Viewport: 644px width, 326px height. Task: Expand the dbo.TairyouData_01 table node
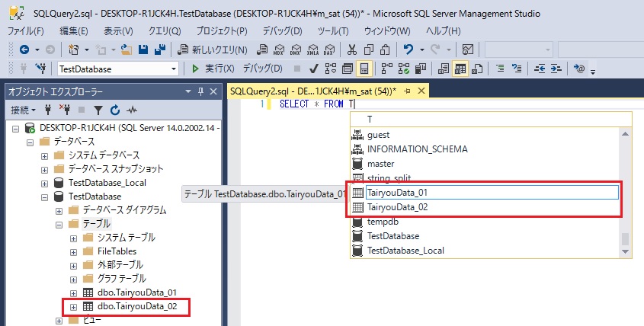[x=73, y=293]
